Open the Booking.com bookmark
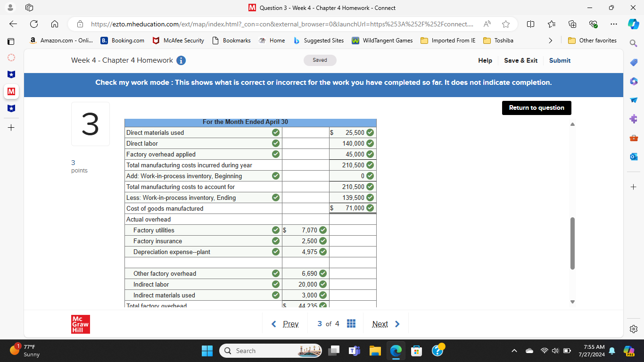The width and height of the screenshot is (644, 362). click(x=123, y=41)
